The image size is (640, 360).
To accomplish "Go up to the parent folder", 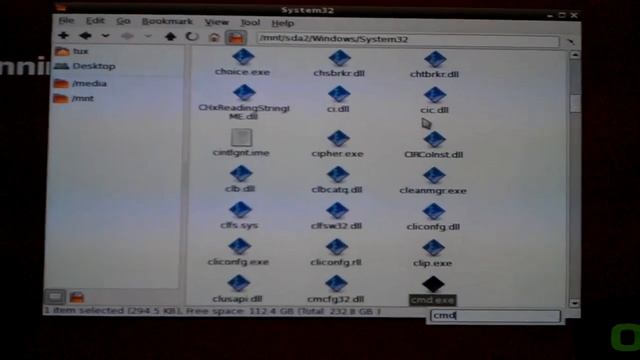I will tap(170, 37).
